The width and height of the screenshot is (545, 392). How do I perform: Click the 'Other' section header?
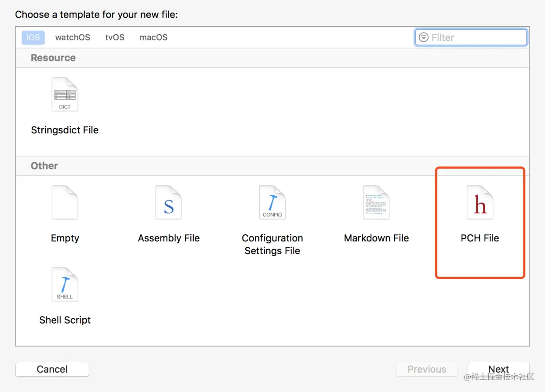(x=44, y=166)
